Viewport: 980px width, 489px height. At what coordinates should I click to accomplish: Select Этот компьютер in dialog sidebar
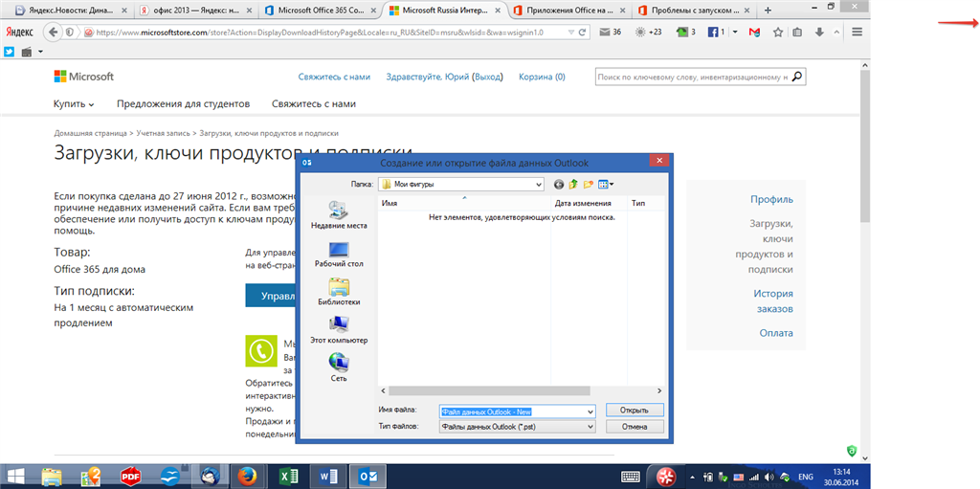tap(339, 330)
